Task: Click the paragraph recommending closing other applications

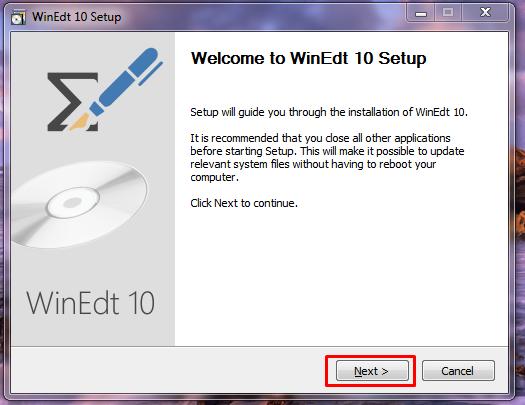Action: coord(327,157)
